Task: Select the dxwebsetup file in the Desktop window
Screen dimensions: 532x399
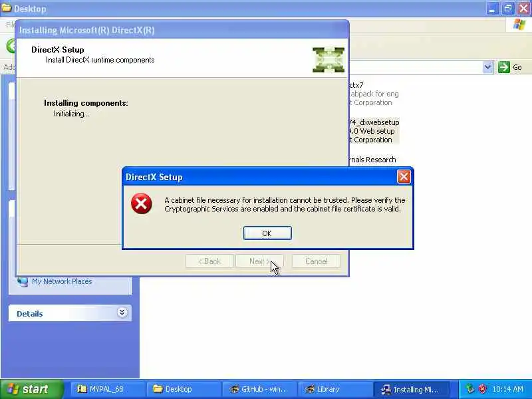Action: 374,131
